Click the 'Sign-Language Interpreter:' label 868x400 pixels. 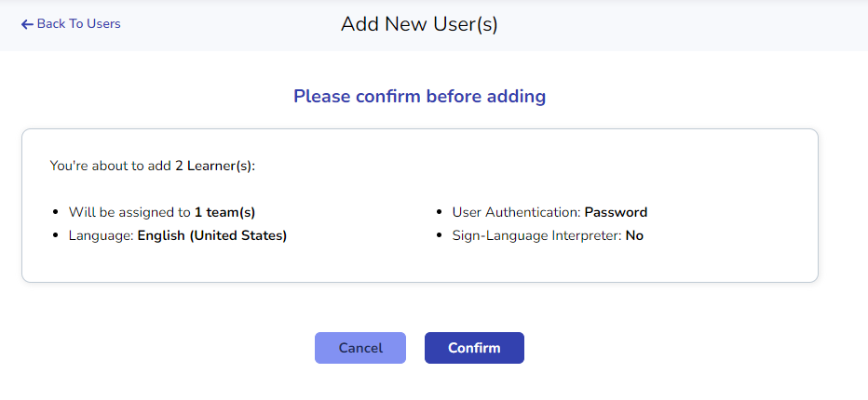pyautogui.click(x=536, y=235)
